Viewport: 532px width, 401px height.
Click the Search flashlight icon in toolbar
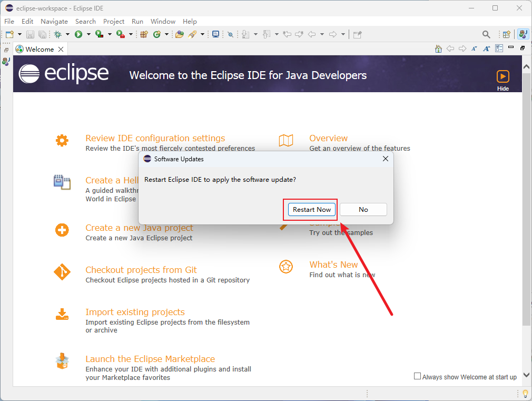coord(192,34)
